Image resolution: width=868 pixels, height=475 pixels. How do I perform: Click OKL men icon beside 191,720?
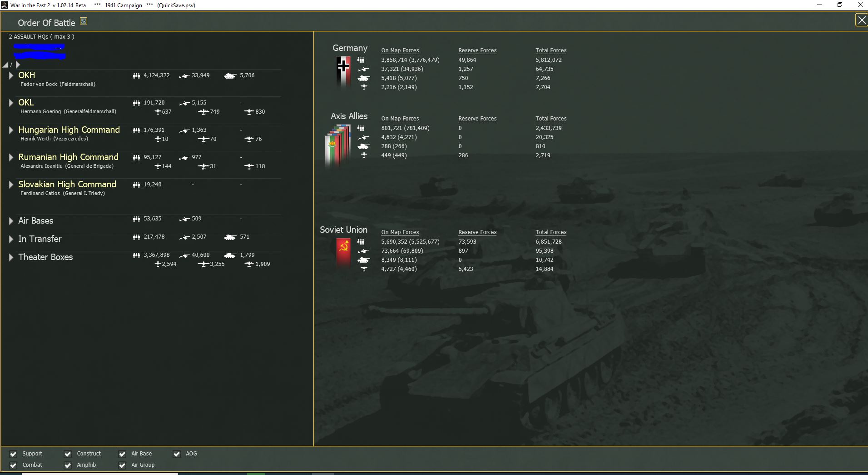click(136, 103)
